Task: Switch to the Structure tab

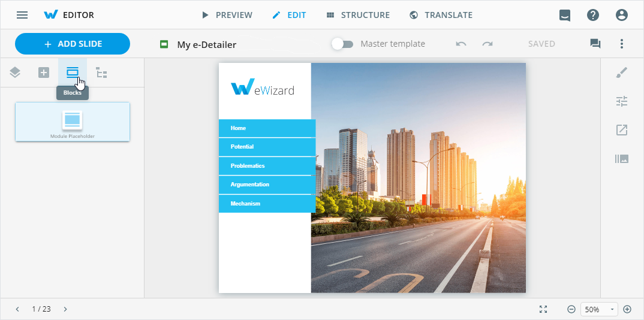Action: point(358,15)
